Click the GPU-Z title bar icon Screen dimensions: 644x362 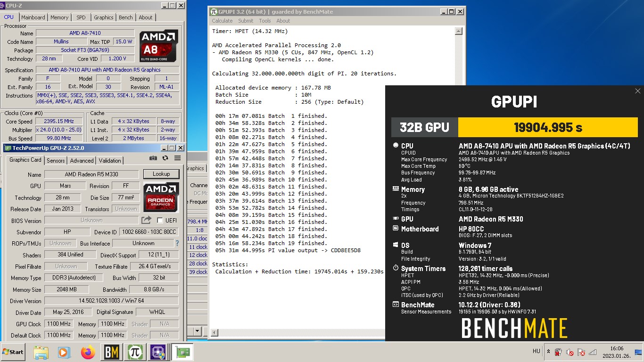tap(7, 148)
